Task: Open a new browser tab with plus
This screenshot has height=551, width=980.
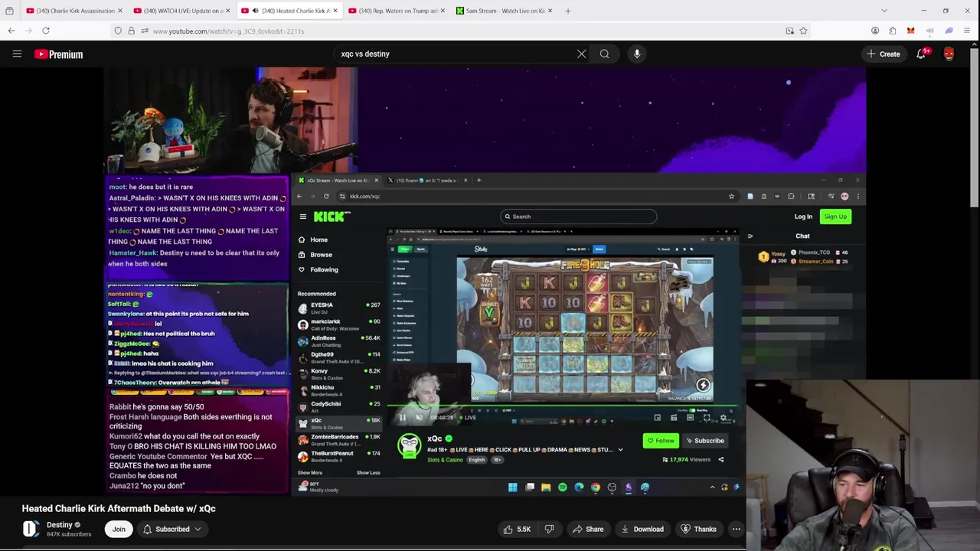Action: coord(568,11)
